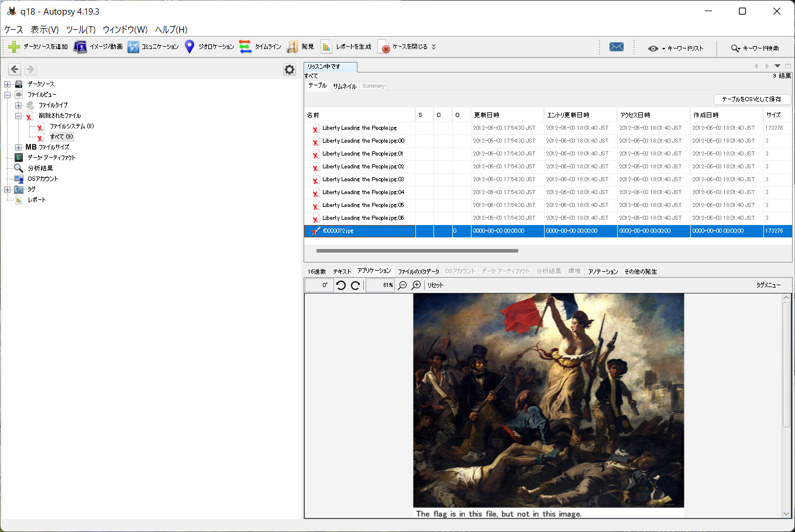This screenshot has width=795, height=532.
Task: Click the rotation angle 0° field
Action: tap(319, 285)
